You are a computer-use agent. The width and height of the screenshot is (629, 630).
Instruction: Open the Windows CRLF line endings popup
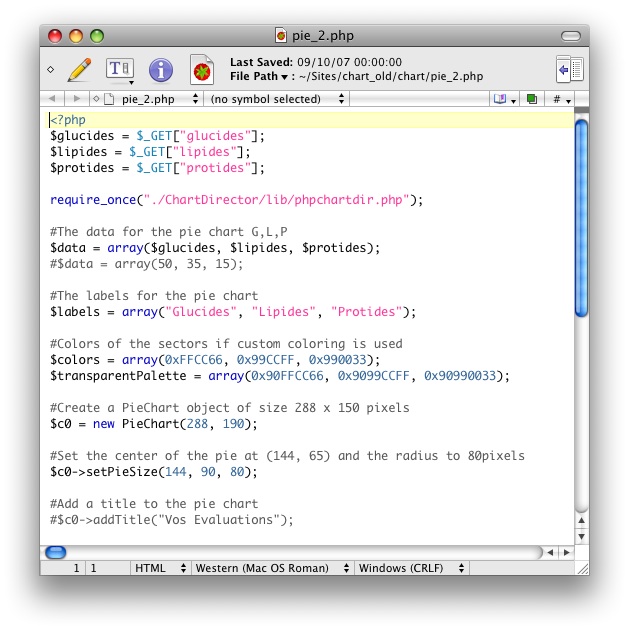(x=412, y=568)
